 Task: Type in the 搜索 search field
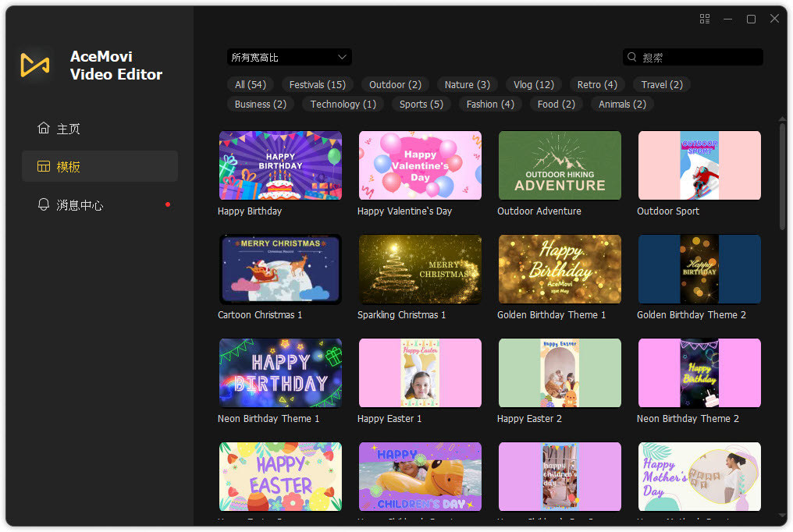click(699, 58)
